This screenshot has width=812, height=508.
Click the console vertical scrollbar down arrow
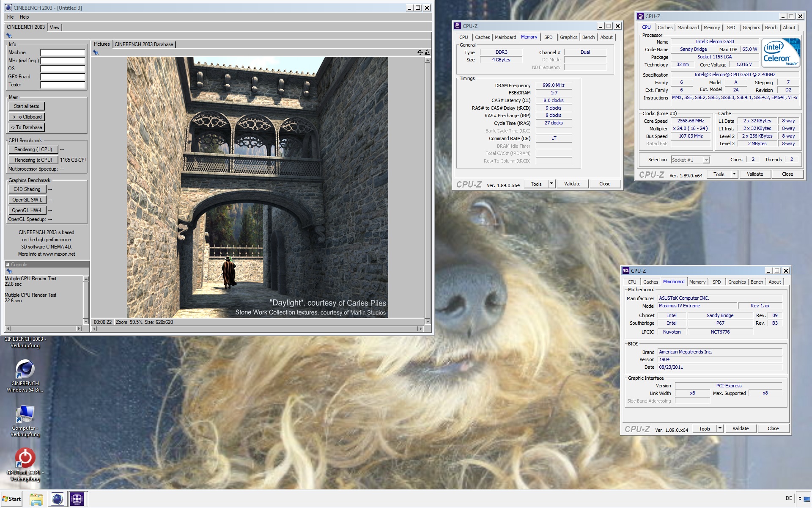[x=86, y=322]
